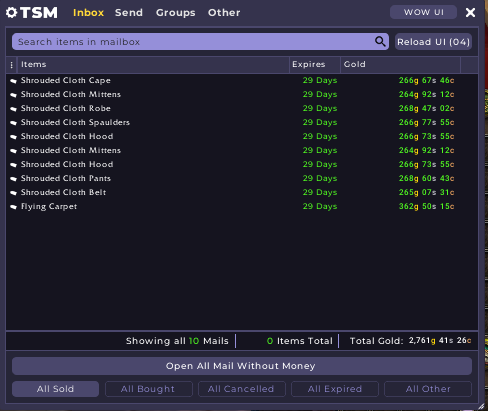Click mail icon beside Shrouded Cloth Cape

[13, 81]
